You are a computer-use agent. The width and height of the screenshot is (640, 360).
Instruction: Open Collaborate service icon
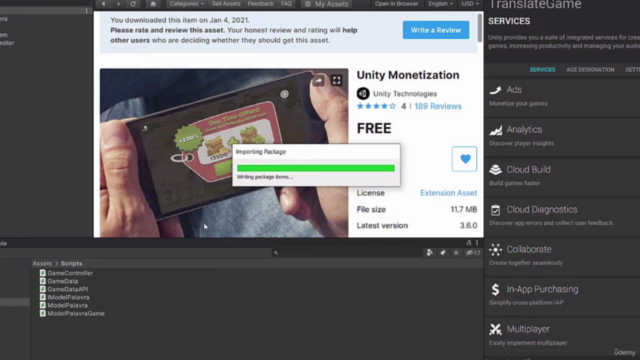click(496, 249)
